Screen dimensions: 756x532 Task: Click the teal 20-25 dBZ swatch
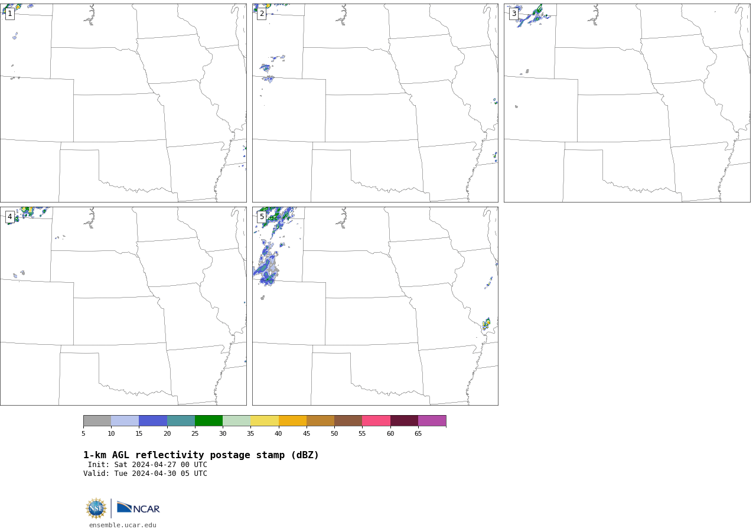(x=181, y=421)
